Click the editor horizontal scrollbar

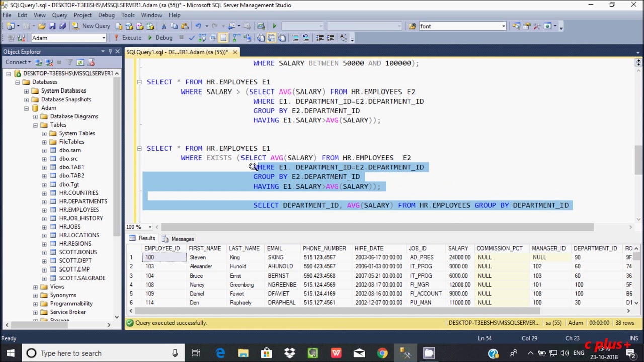tap(376, 227)
